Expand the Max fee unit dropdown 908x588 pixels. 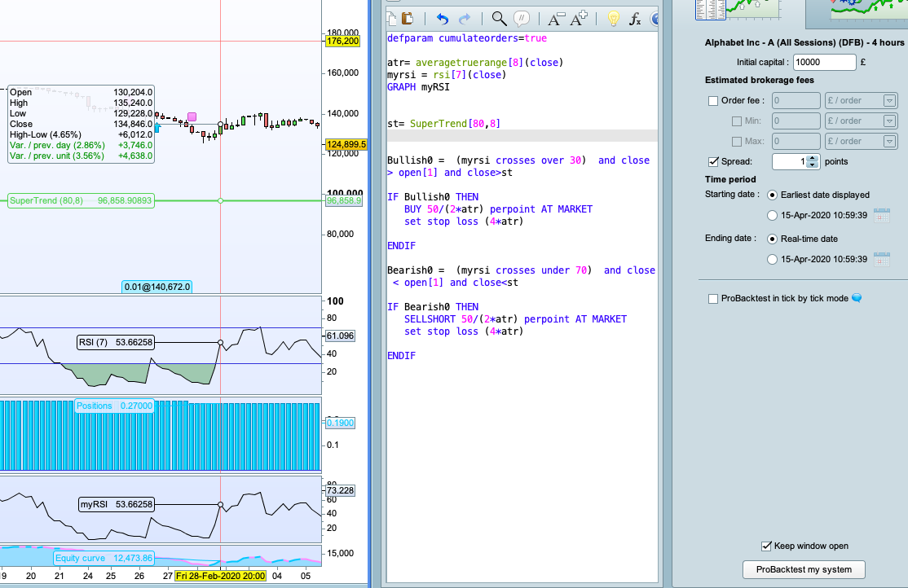[890, 142]
